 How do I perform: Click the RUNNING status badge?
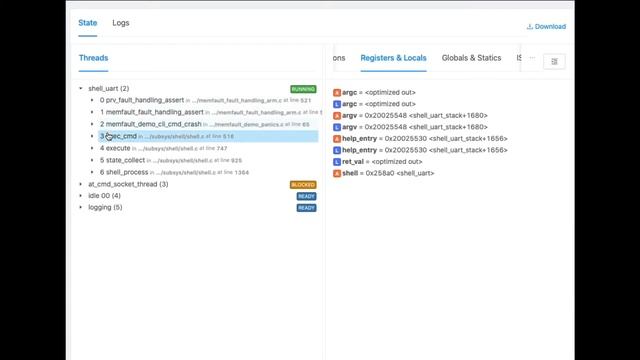(x=303, y=89)
